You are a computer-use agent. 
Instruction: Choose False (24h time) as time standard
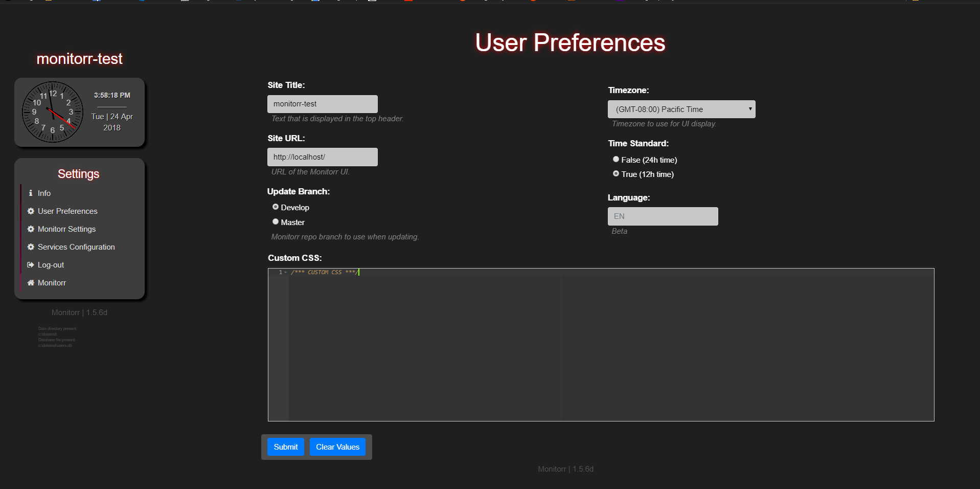pos(616,159)
